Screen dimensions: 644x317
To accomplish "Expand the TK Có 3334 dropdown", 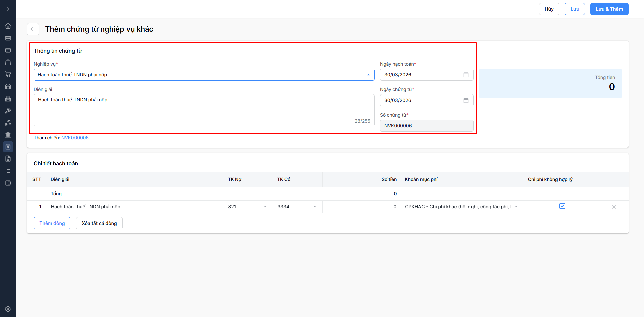I will [x=315, y=207].
